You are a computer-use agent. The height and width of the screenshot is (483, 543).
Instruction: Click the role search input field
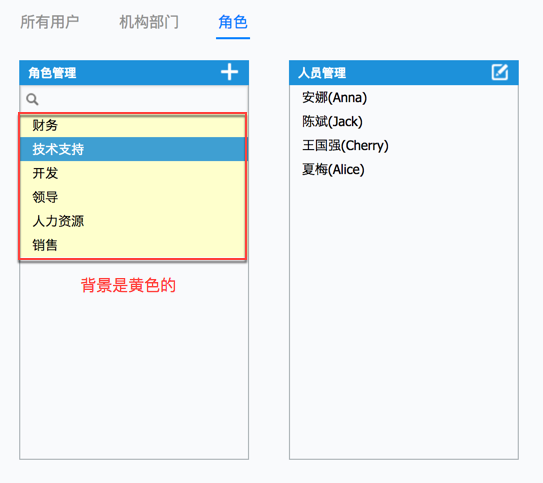[x=134, y=99]
